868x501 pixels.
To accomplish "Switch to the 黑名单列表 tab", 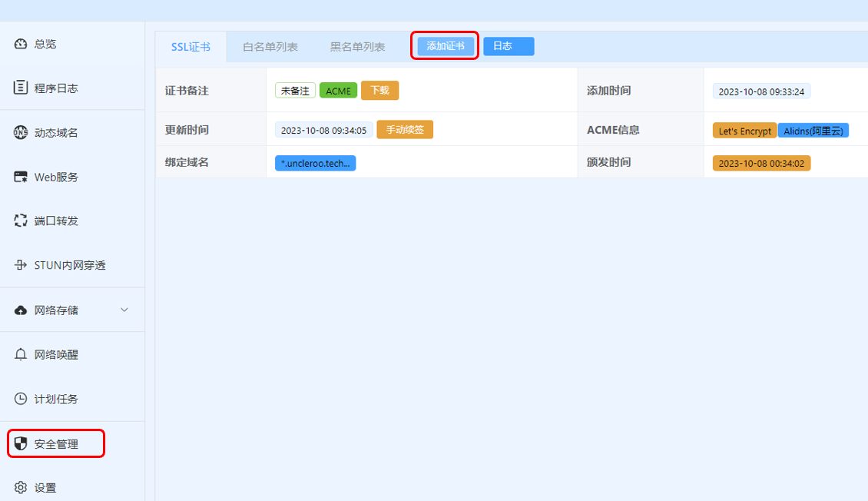I will pyautogui.click(x=358, y=47).
